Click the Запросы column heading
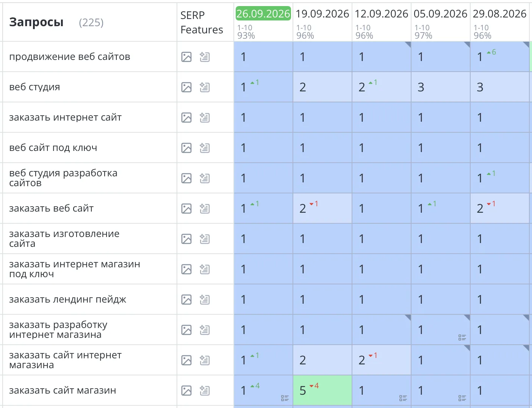The image size is (532, 408). pyautogui.click(x=36, y=22)
